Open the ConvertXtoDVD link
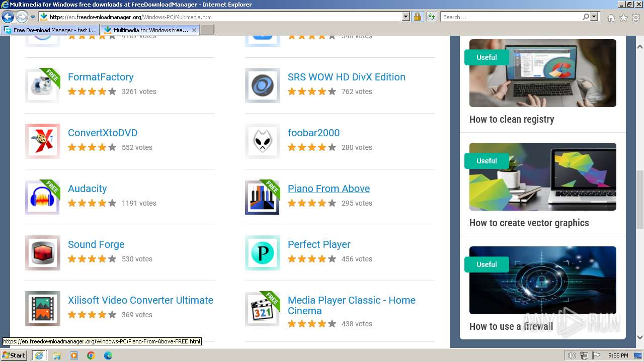The height and width of the screenshot is (362, 644). coord(103,133)
